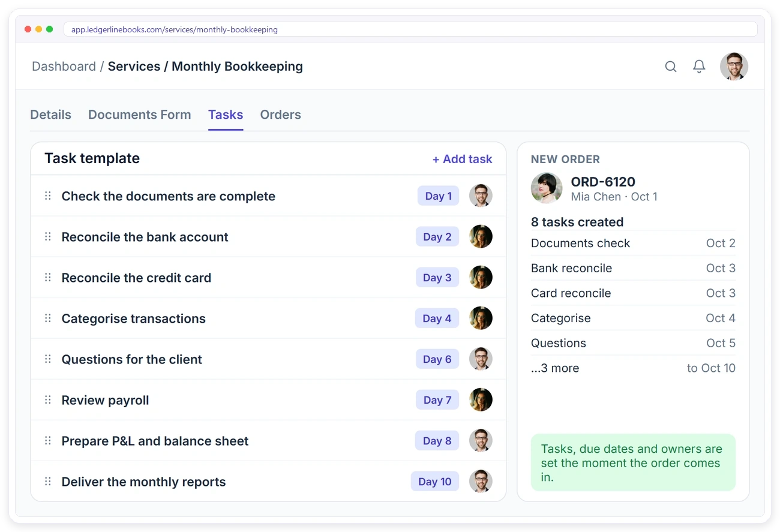The width and height of the screenshot is (780, 532).
Task: Open the notifications bell
Action: (699, 67)
